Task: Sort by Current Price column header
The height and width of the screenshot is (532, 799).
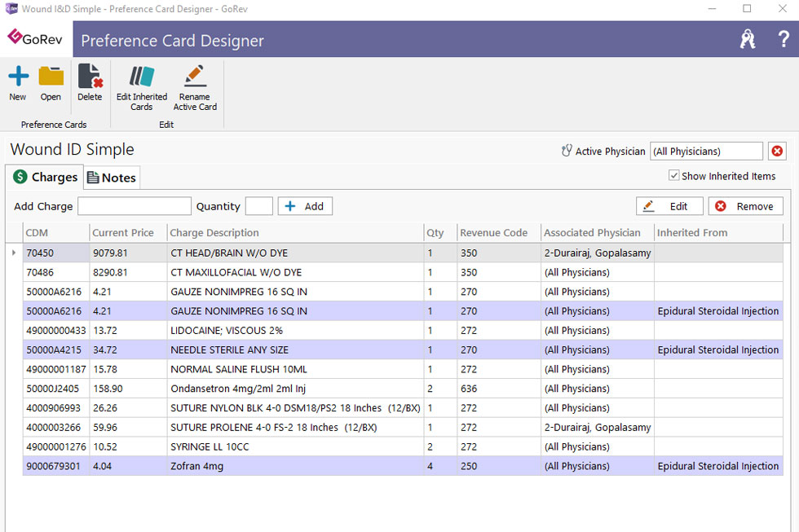Action: pyautogui.click(x=129, y=233)
